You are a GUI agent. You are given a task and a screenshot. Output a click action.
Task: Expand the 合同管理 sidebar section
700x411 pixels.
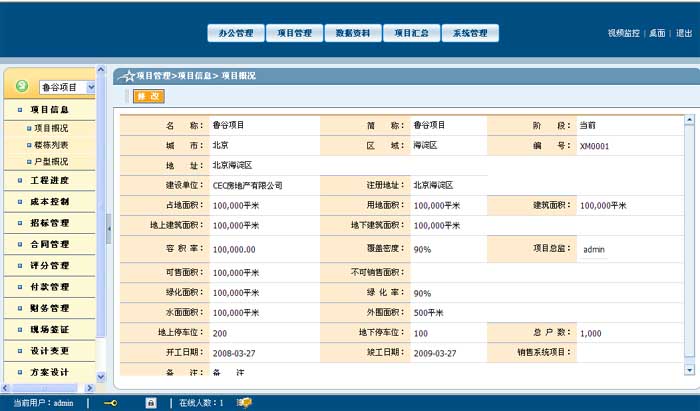coord(50,244)
